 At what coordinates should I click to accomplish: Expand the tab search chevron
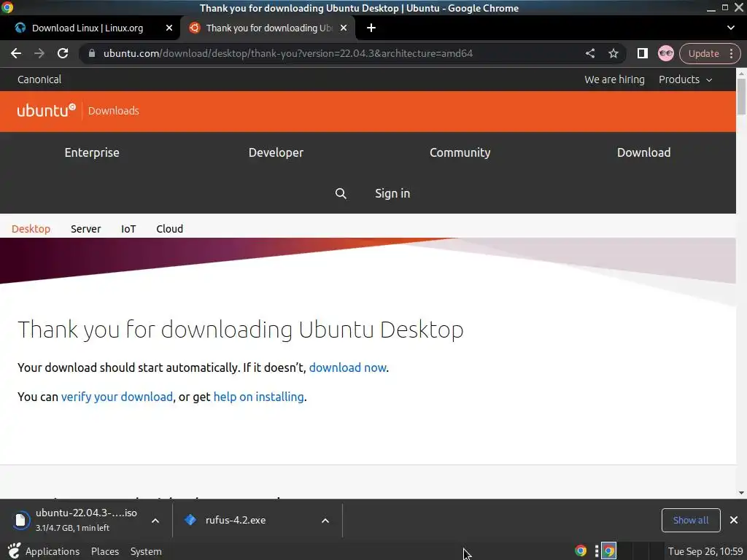(731, 28)
